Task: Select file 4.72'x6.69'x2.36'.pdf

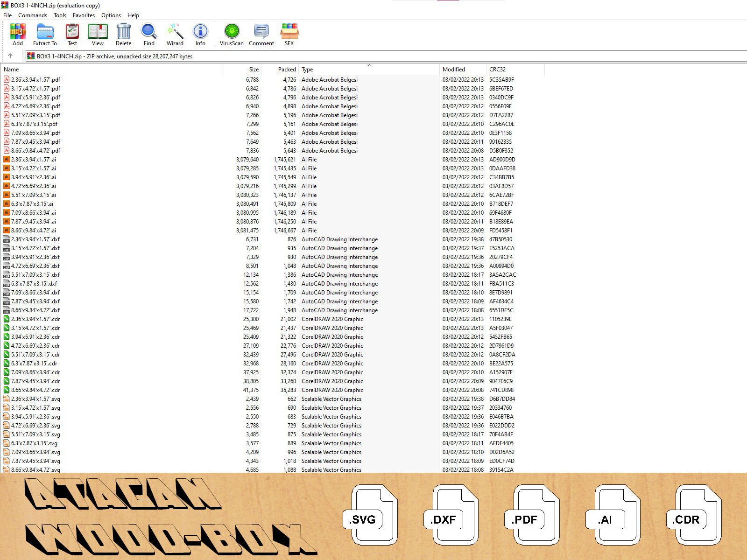Action: coord(35,106)
